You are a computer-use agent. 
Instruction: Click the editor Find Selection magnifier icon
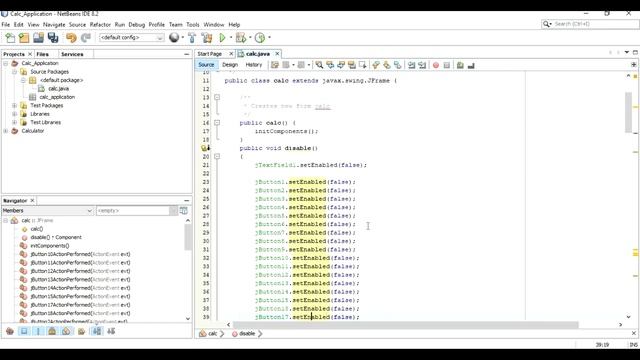click(x=319, y=65)
